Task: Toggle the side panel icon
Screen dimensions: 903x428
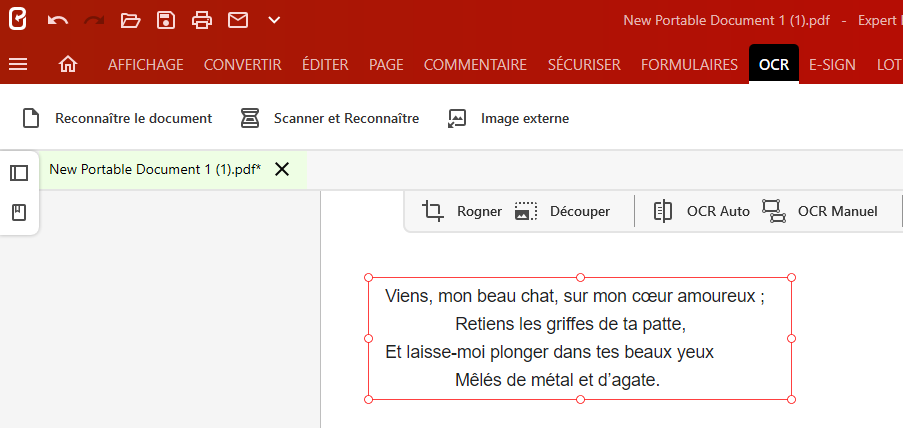Action: pos(19,173)
